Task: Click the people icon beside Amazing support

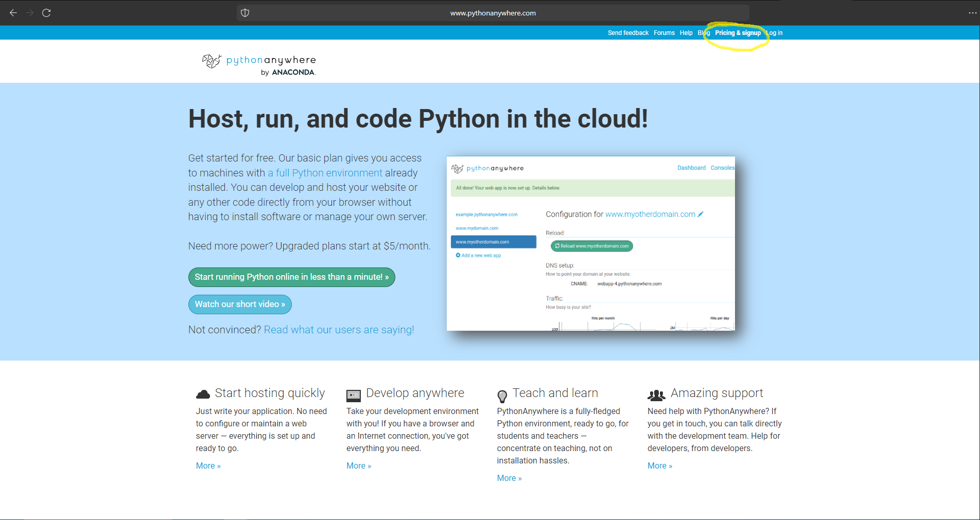Action: [656, 395]
